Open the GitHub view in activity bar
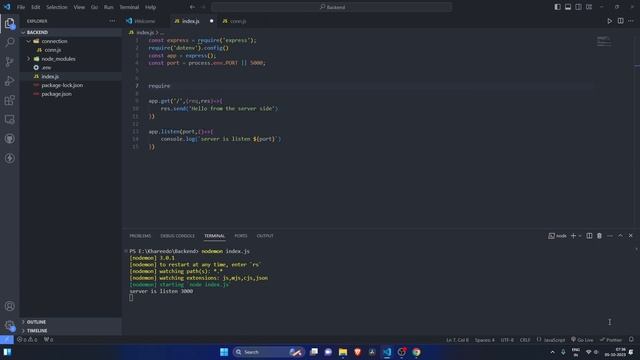This screenshot has width=640, height=360. click(x=10, y=139)
